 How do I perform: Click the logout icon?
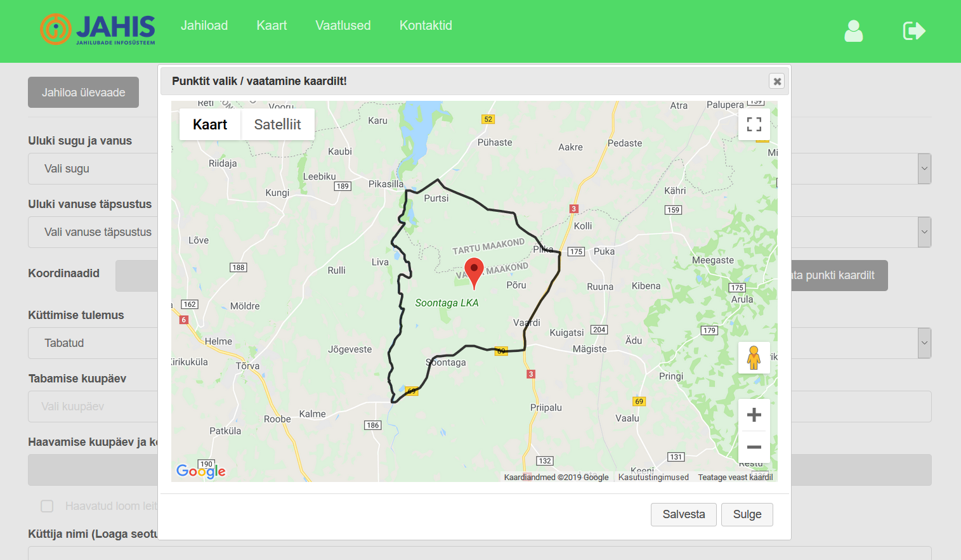pos(913,30)
